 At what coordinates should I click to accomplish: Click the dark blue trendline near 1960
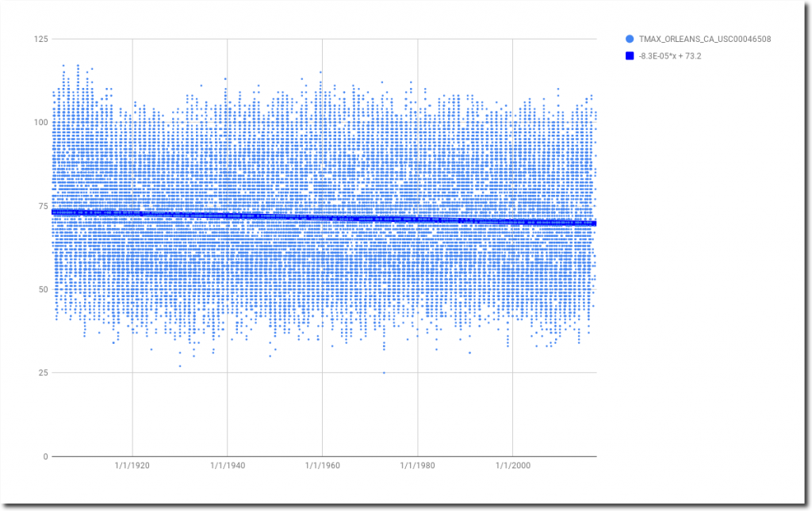click(322, 218)
